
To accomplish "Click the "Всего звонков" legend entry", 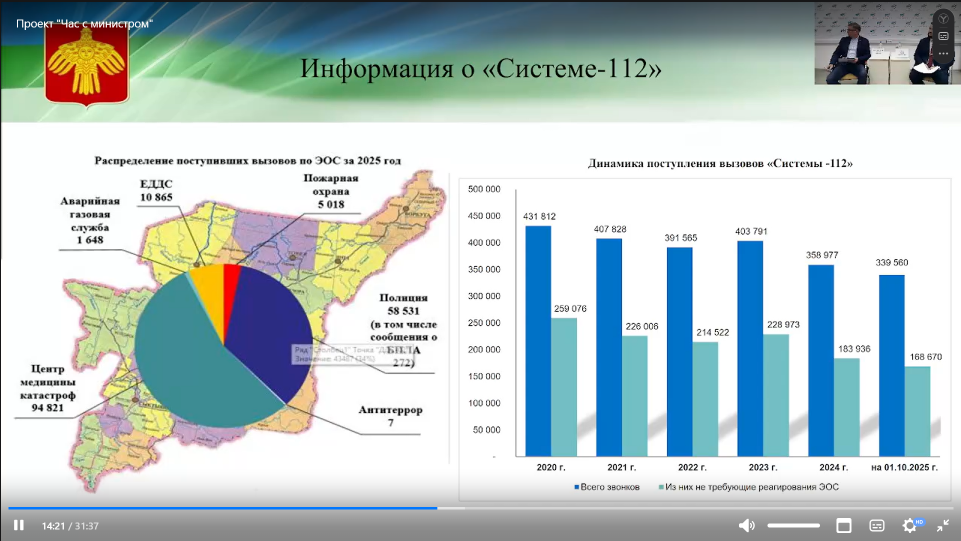I will [607, 487].
